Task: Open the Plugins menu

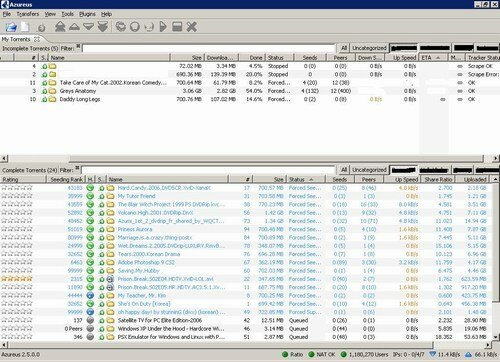Action: point(87,14)
